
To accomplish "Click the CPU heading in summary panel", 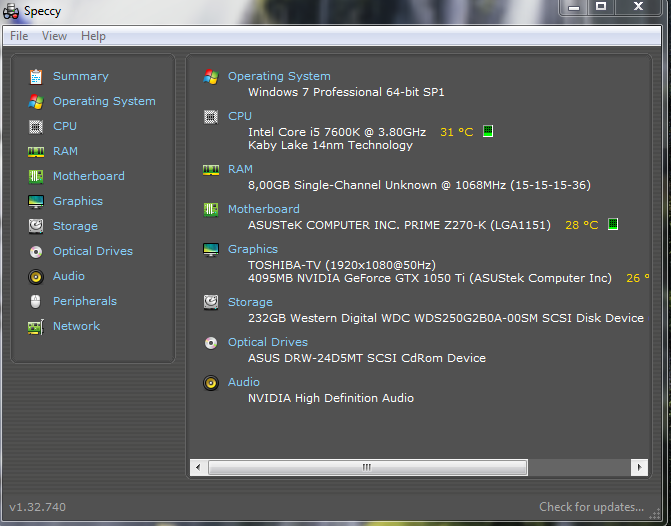I will point(240,116).
